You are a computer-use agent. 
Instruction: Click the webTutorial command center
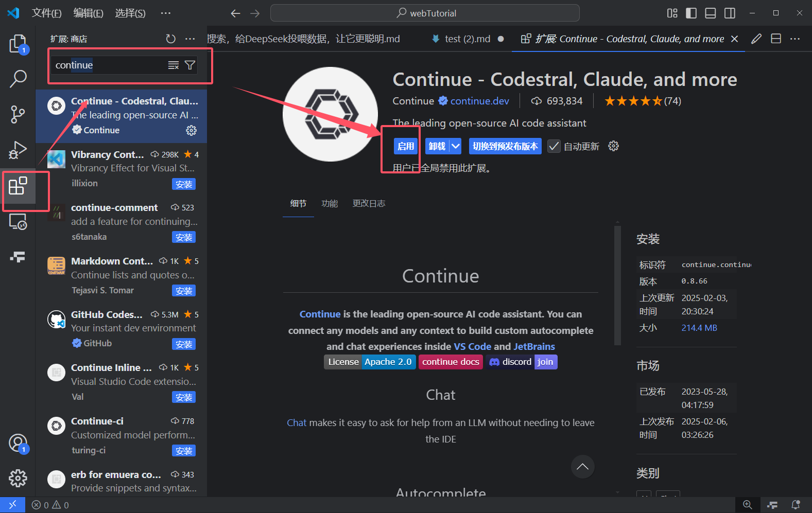(425, 13)
